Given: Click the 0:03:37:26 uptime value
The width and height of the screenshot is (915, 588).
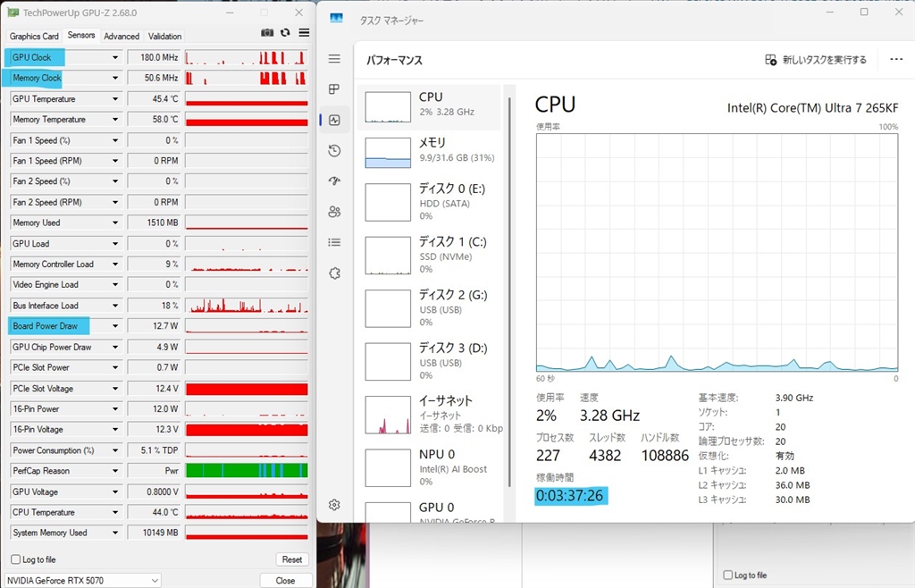Looking at the screenshot, I should (x=569, y=496).
